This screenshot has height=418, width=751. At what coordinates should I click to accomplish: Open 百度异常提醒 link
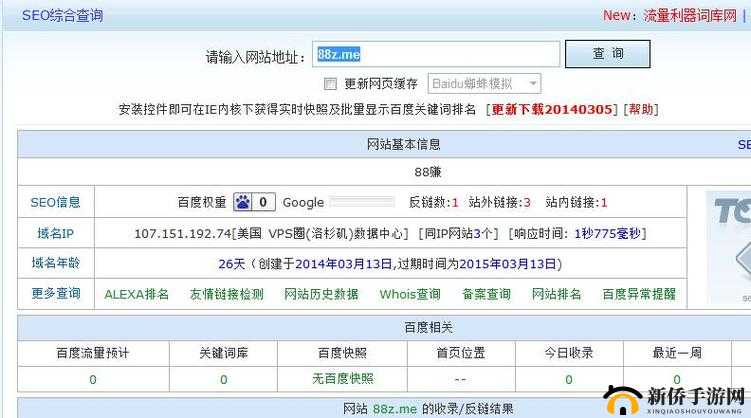[x=639, y=294]
